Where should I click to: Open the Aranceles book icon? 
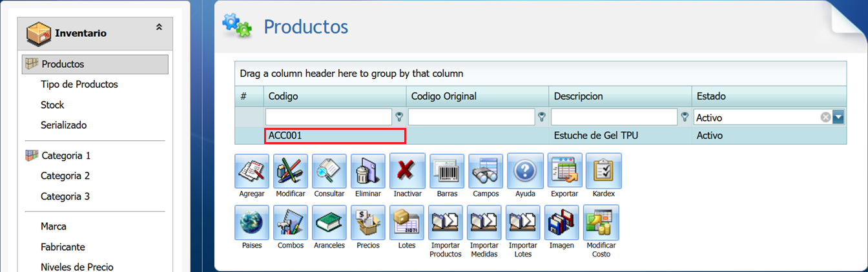pos(329,222)
